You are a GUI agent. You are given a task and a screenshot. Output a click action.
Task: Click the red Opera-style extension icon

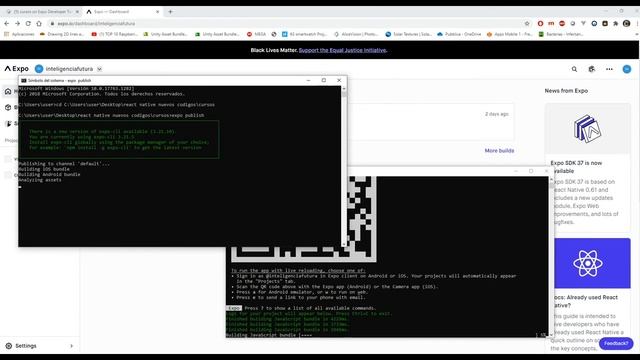coord(540,24)
